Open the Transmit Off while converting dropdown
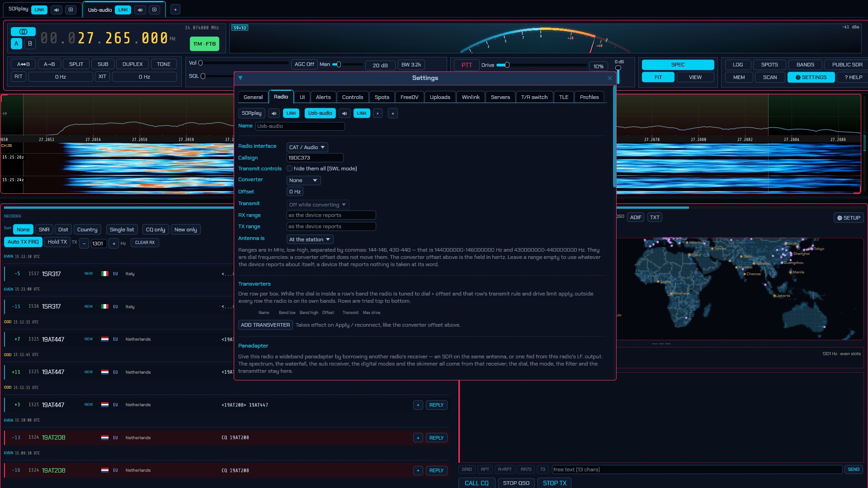This screenshot has width=868, height=488. pos(318,205)
